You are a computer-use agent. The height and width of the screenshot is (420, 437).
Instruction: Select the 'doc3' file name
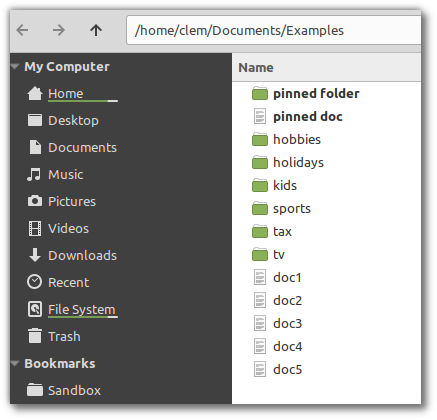[x=287, y=323]
